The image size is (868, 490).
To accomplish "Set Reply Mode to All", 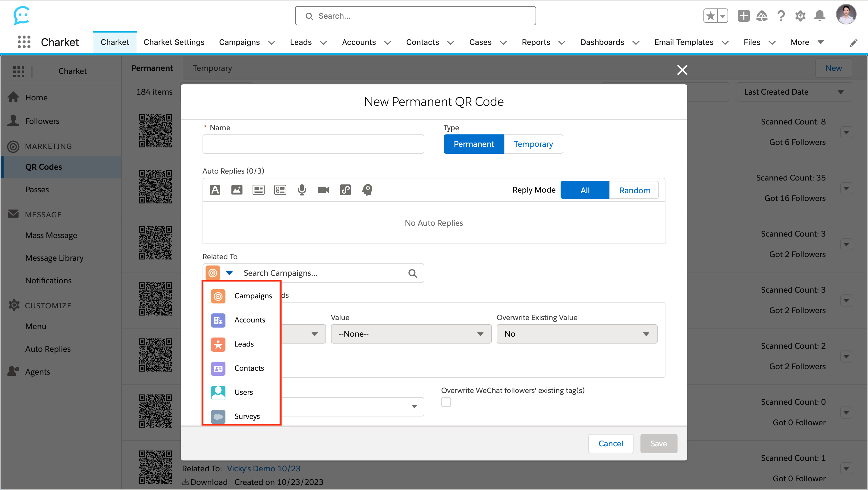I will click(x=585, y=190).
